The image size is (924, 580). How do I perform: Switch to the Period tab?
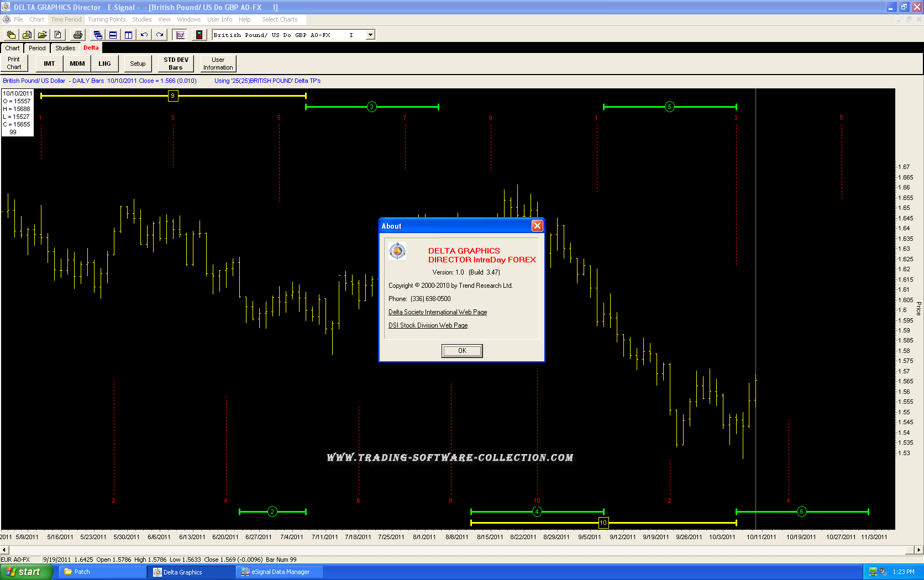pos(37,48)
